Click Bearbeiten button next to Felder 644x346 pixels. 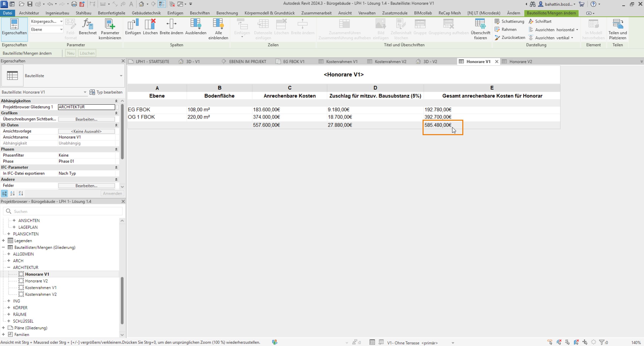pyautogui.click(x=86, y=186)
